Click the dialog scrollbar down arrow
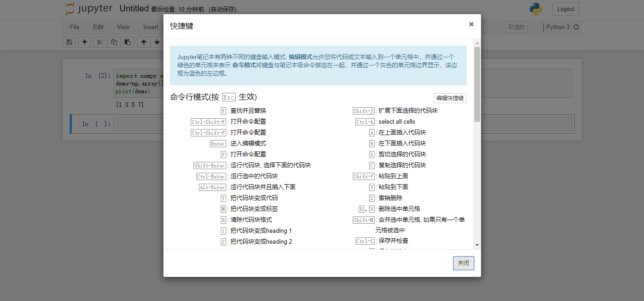Screen dimensions: 644x301 [477, 245]
